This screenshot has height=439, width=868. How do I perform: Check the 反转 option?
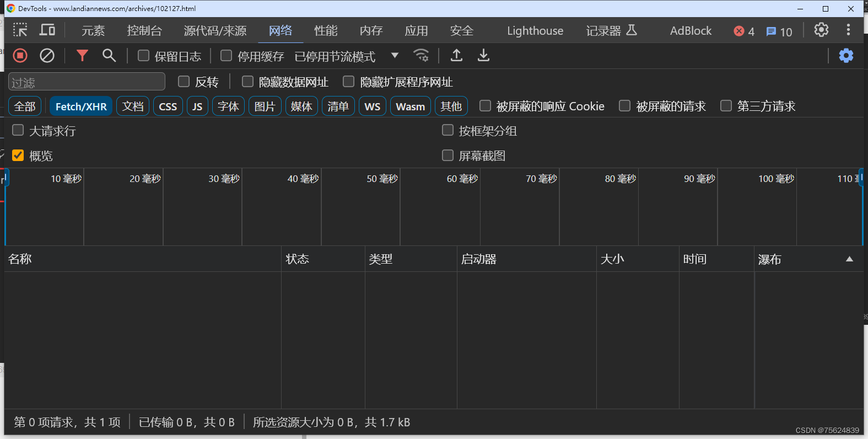[x=184, y=82]
